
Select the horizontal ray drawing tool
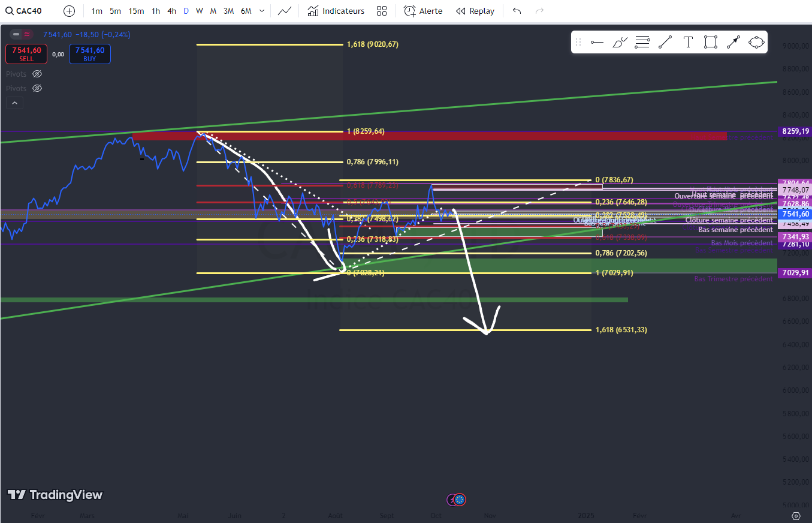(x=596, y=42)
